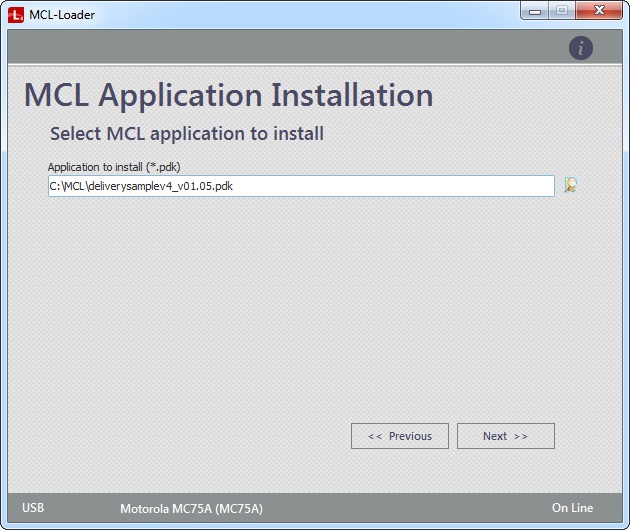The height and width of the screenshot is (530, 630).
Task: Click the MCL-Loader title text
Action: click(x=62, y=14)
